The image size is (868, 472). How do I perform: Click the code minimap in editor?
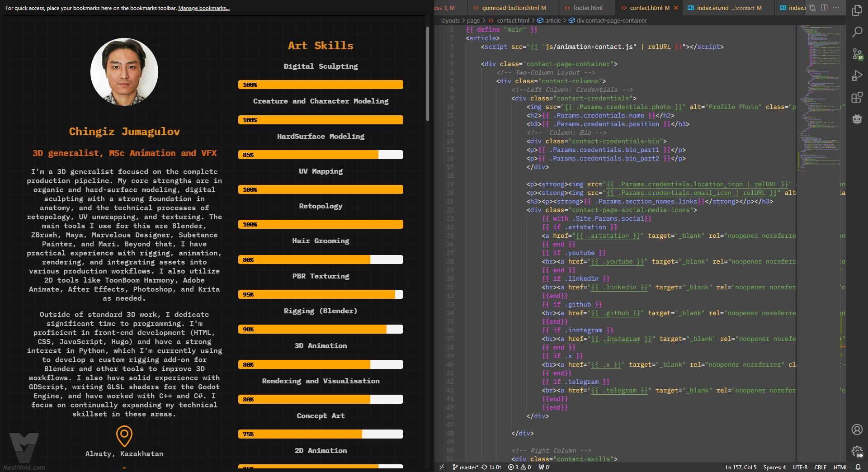pyautogui.click(x=821, y=99)
